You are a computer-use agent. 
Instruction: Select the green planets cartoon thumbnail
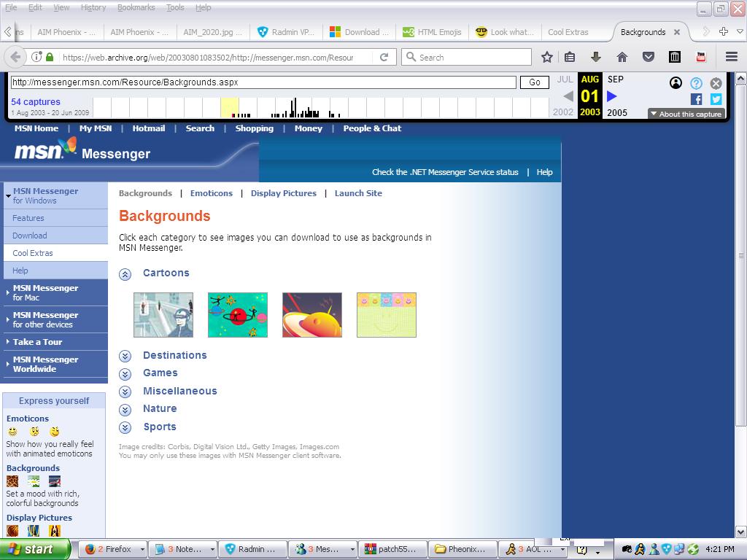(238, 315)
